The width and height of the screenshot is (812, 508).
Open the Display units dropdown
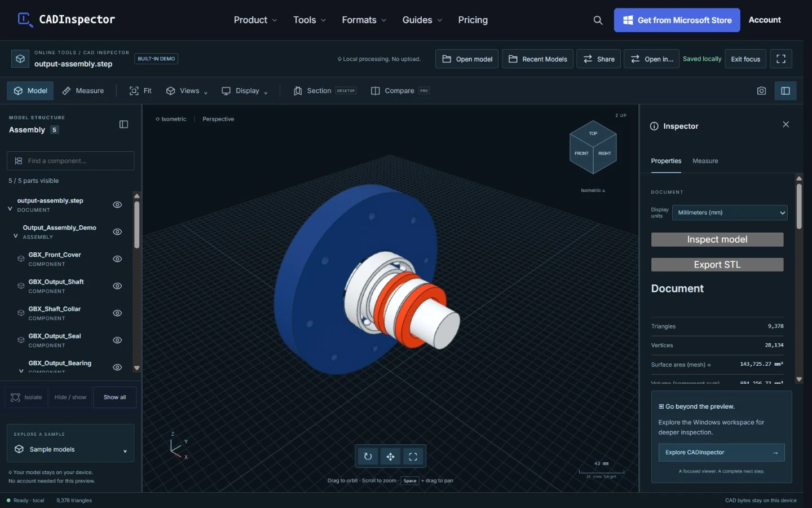coord(730,213)
